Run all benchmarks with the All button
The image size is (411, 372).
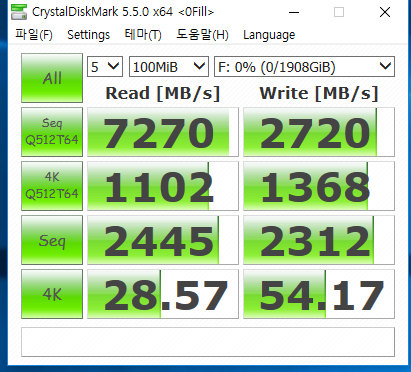pyautogui.click(x=52, y=78)
